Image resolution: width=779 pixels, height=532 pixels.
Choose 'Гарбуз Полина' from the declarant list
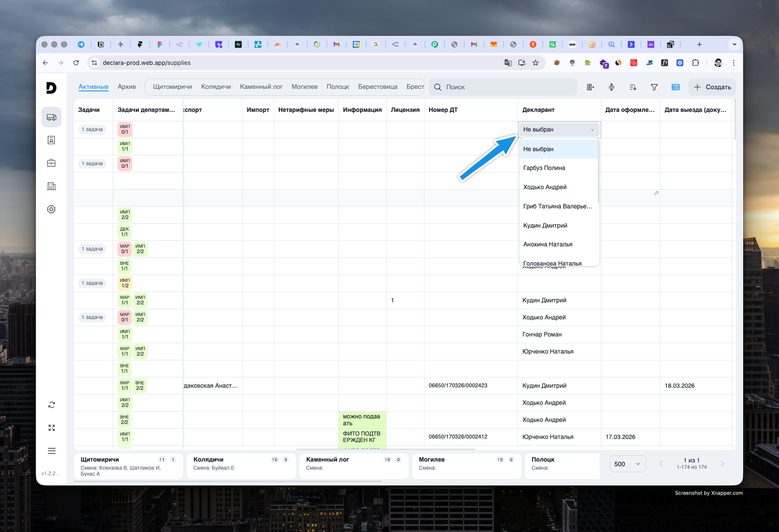click(559, 168)
